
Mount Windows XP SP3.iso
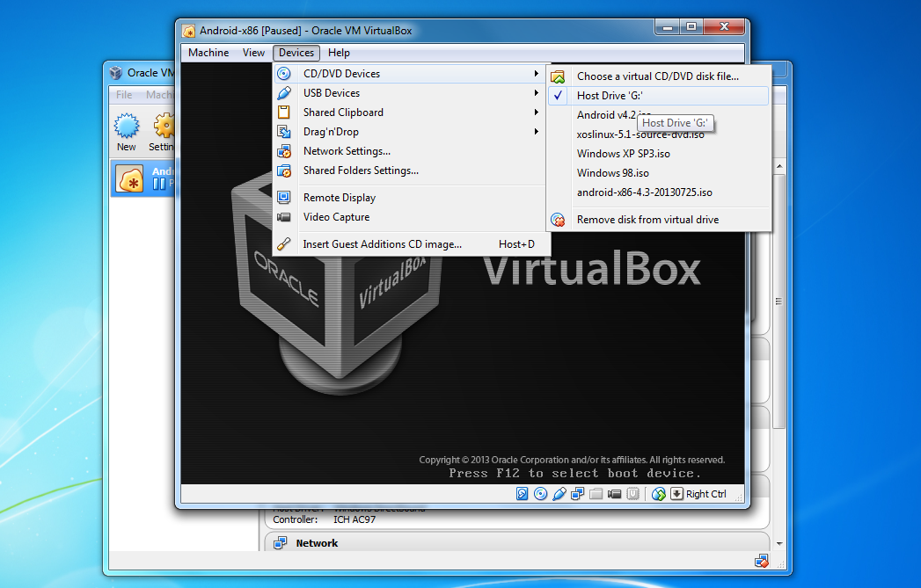click(x=659, y=154)
